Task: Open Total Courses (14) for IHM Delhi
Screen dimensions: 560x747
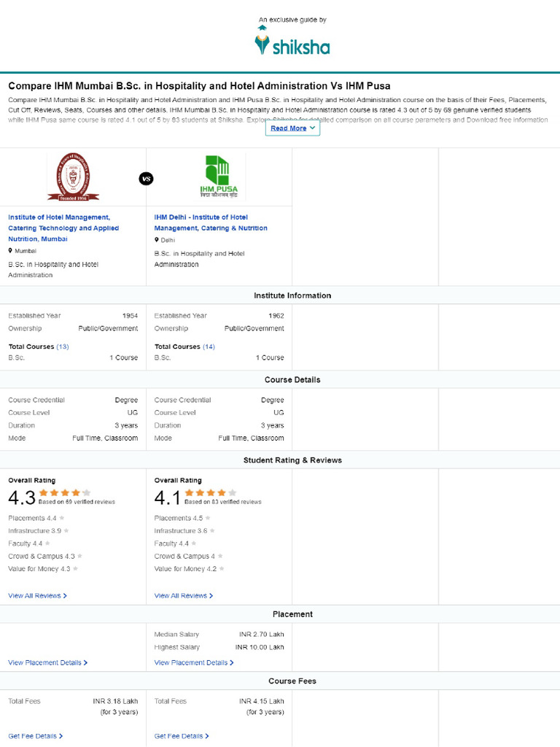Action: point(209,347)
